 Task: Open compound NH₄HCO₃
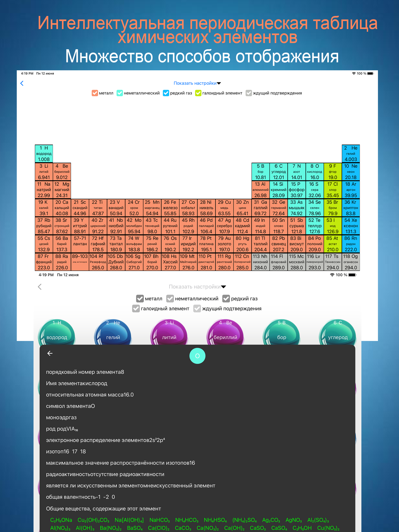[187, 520]
